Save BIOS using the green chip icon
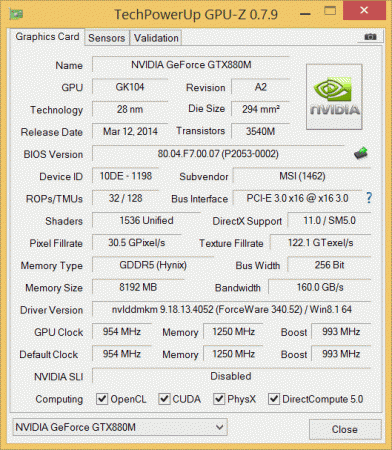The image size is (392, 450). [361, 153]
